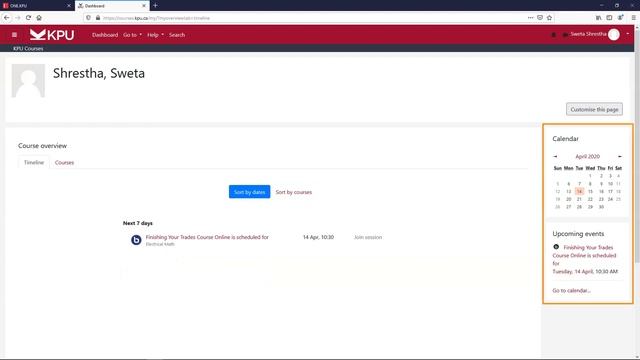Open upcoming event Finishing Your Trades link
Image resolution: width=640 pixels, height=360 pixels.
point(584,255)
